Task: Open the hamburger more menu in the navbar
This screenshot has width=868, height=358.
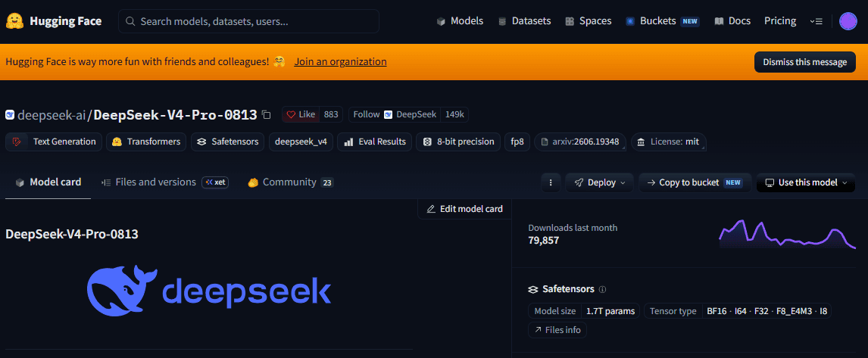Action: [816, 21]
